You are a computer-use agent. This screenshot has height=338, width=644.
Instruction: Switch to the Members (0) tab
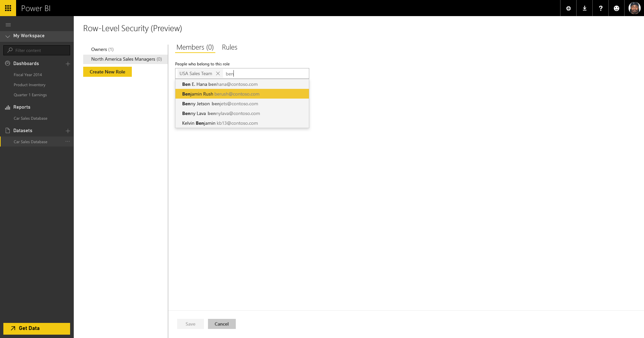pos(195,47)
